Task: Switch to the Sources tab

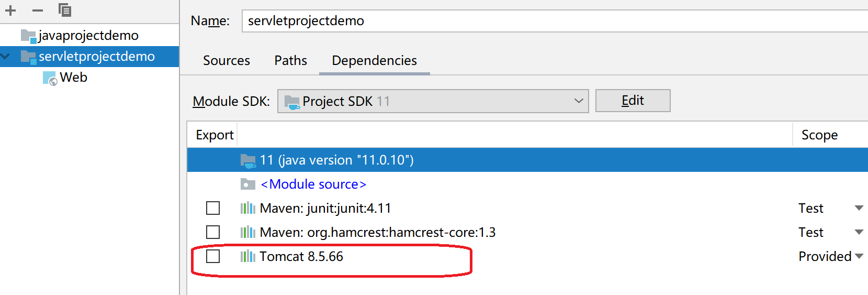Action: pos(226,61)
